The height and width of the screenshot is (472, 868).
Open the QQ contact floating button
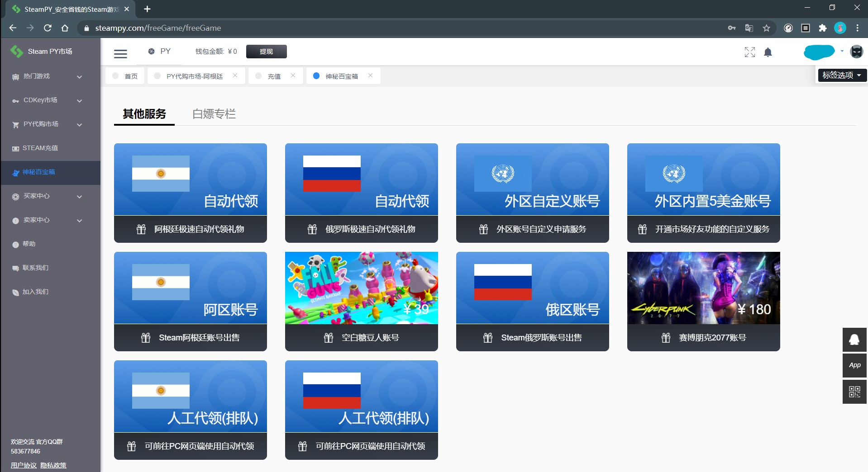pyautogui.click(x=854, y=340)
